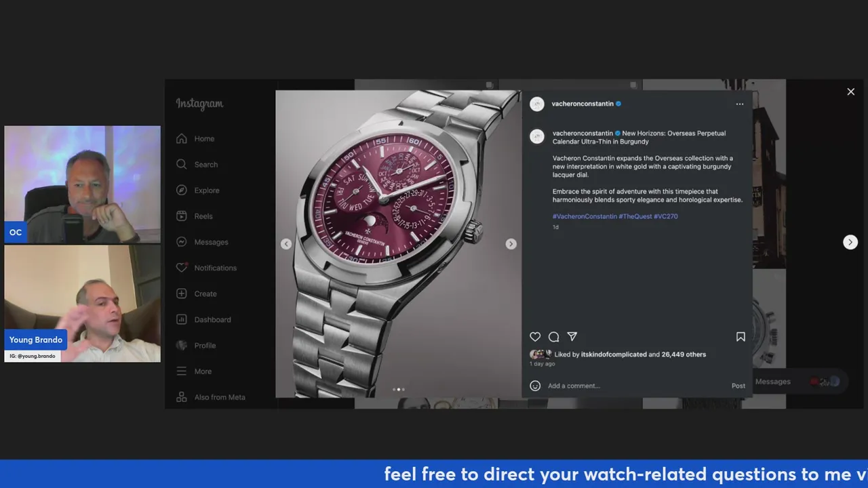
Task: Click the burgundy watch photo
Action: [398, 243]
